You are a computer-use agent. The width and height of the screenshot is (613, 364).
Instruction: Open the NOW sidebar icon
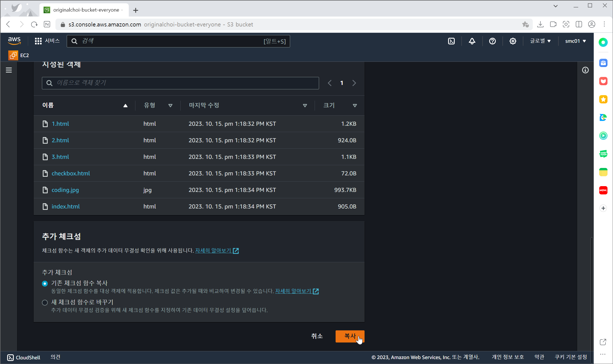tap(603, 190)
